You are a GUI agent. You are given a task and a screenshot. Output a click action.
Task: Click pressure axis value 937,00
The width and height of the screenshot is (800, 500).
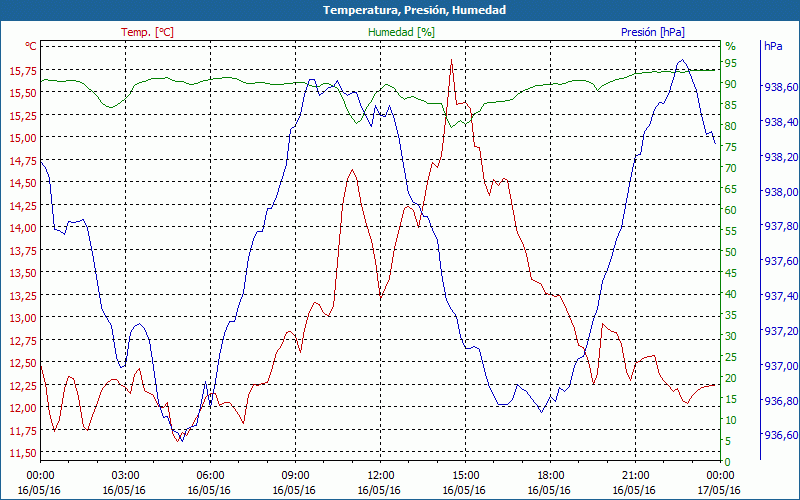pyautogui.click(x=781, y=365)
